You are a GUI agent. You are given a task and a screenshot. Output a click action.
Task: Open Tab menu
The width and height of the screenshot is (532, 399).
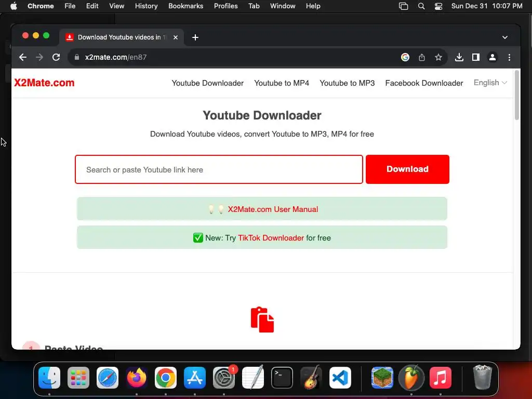point(254,6)
